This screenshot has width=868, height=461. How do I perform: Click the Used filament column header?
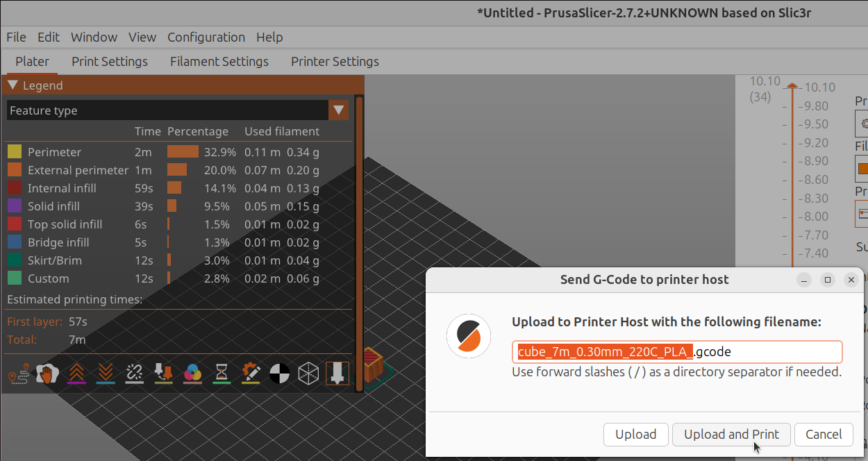[x=282, y=131]
